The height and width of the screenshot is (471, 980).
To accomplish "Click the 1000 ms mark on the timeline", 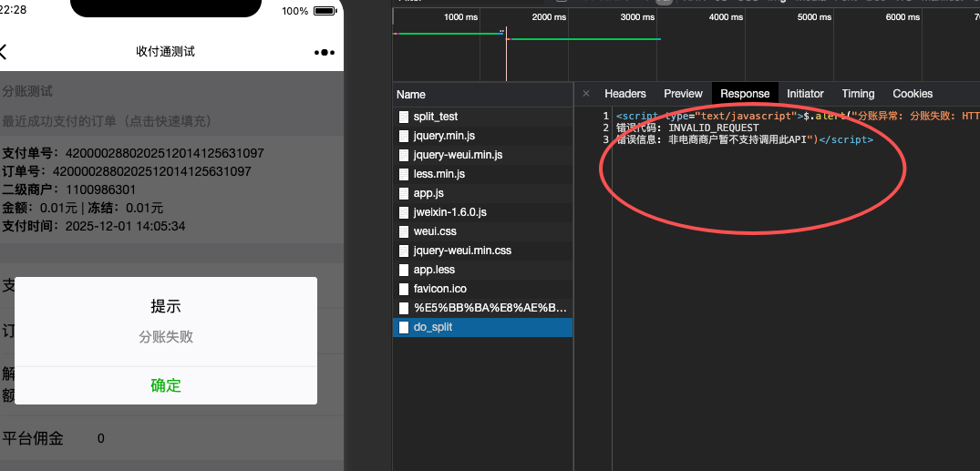I will coord(460,17).
